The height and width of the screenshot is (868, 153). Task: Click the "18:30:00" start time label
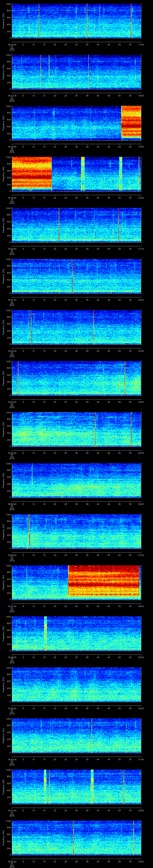(12, 760)
